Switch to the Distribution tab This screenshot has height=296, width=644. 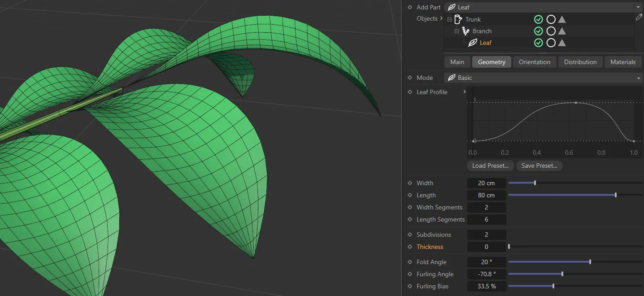click(x=580, y=62)
